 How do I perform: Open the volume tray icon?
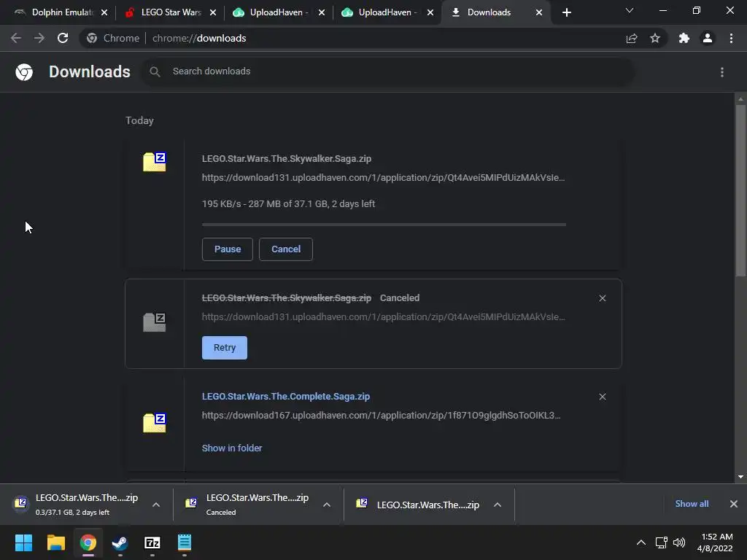(x=679, y=542)
